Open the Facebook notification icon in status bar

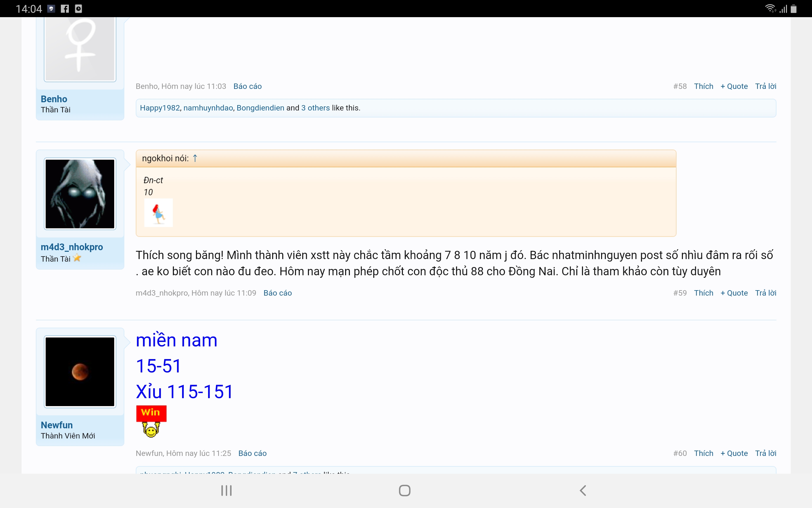click(x=65, y=9)
